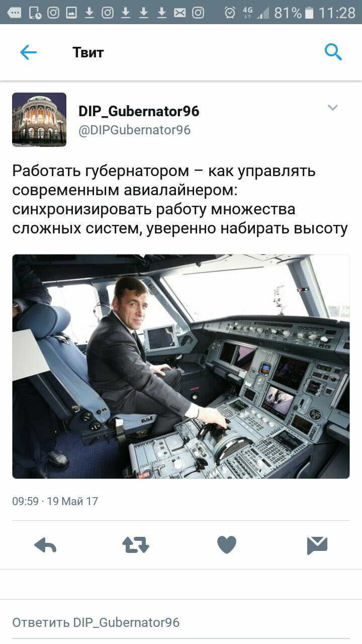Tap the reply field 'Ответить DIP_Gubernator96'
The image size is (362, 644).
point(181,622)
